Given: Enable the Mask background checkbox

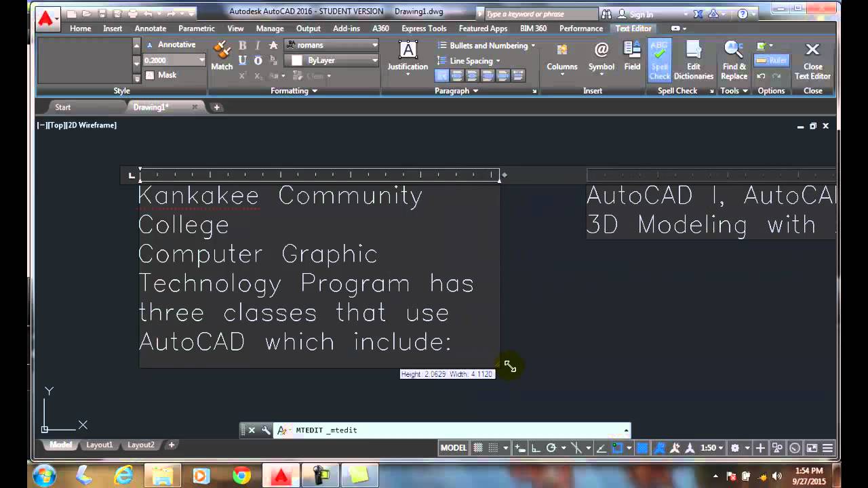Looking at the screenshot, I should pyautogui.click(x=150, y=75).
